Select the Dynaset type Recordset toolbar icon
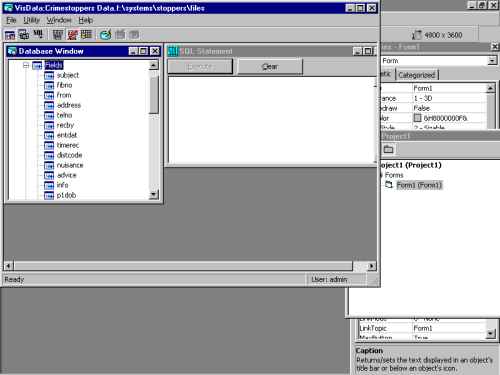This screenshot has width=500, height=375. point(24,34)
